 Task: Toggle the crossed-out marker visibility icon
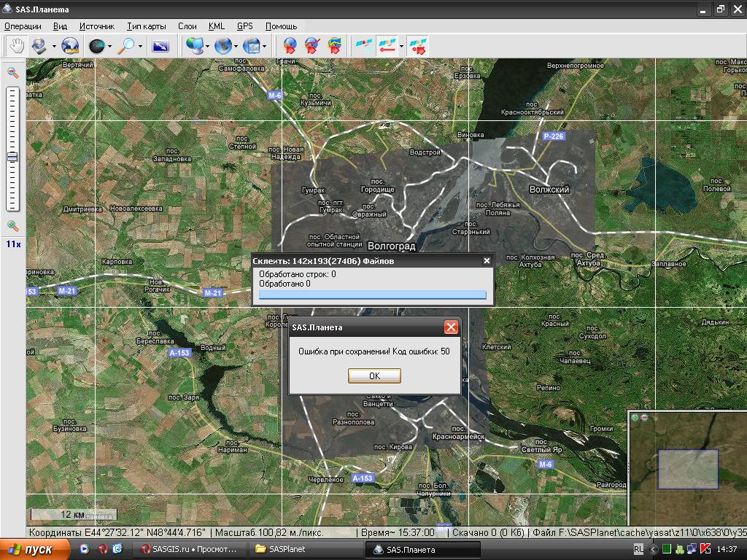(312, 46)
